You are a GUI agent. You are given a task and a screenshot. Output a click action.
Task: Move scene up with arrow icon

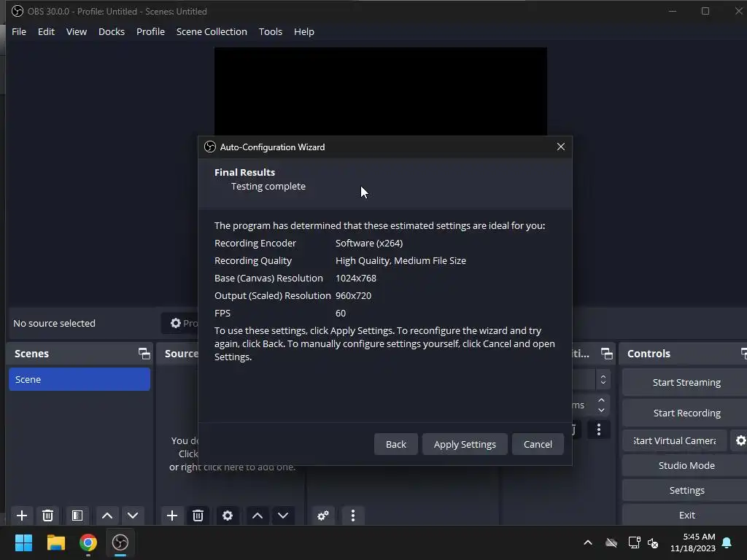(x=107, y=516)
